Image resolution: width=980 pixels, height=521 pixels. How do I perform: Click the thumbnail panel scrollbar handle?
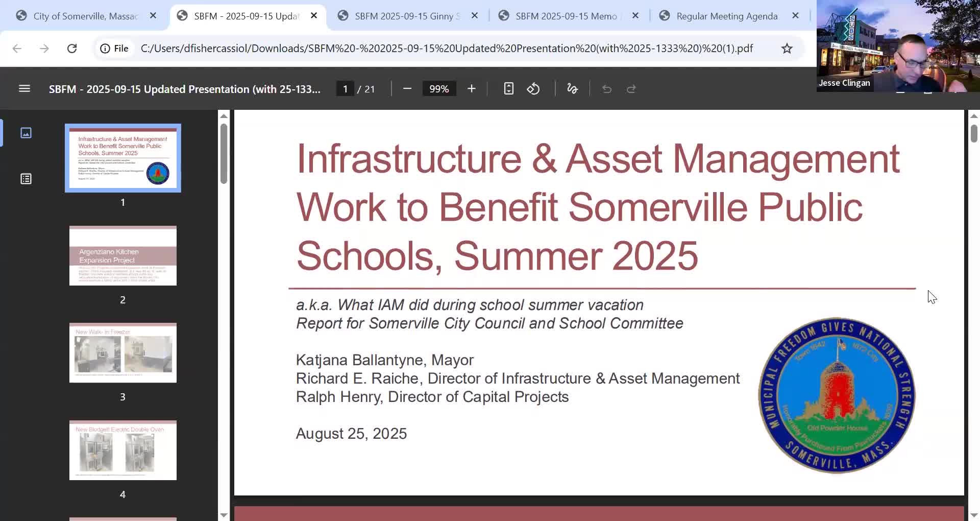click(224, 153)
